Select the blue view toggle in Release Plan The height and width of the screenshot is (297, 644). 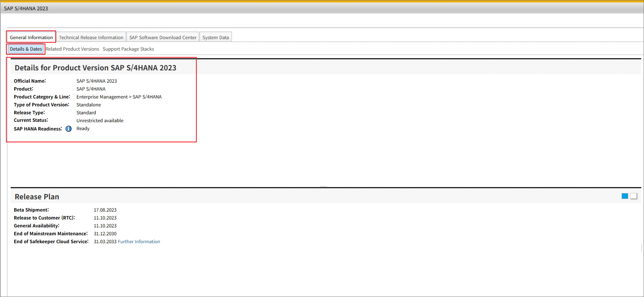coord(625,196)
